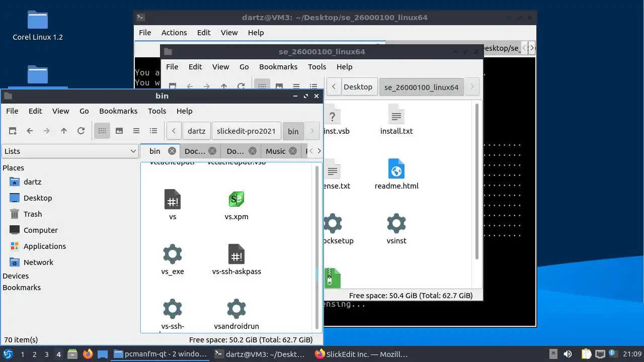
Task: Open Bookmarks menu in bin window
Action: (x=118, y=111)
